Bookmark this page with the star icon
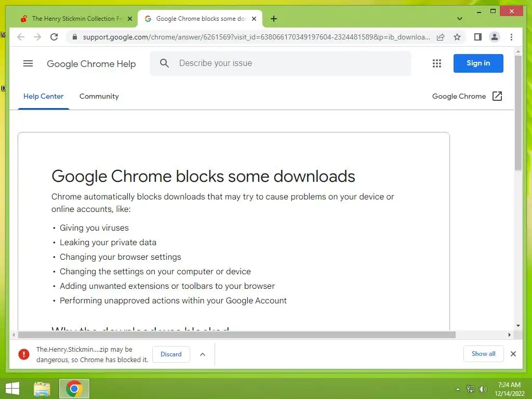Viewport: 532px width, 399px height. pos(457,37)
